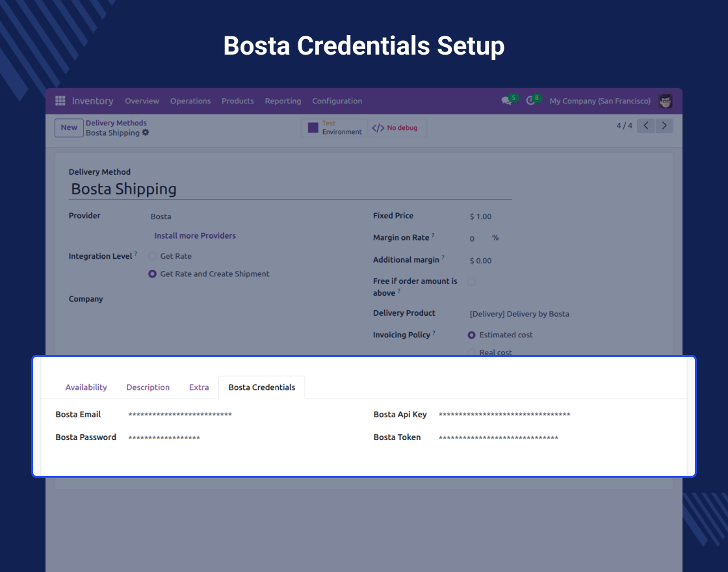This screenshot has height=572, width=728.
Task: Toggle Free if order amount is above checkbox
Action: tap(471, 281)
